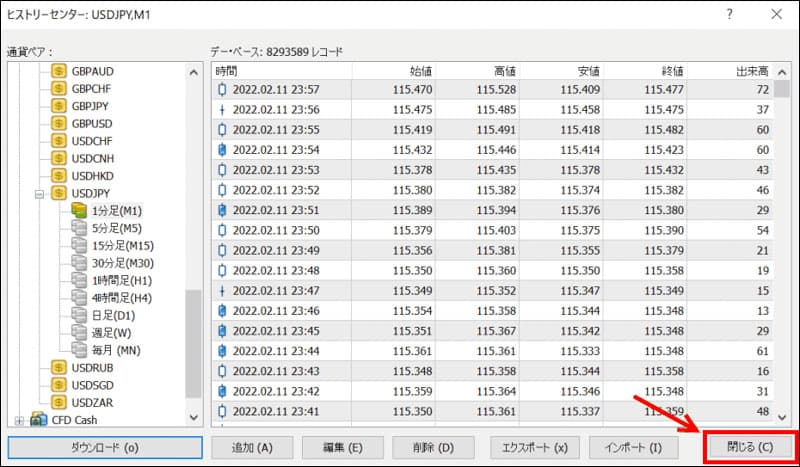Click candle icon for 2022.02.11 23:57 row
800x467 pixels.
pyautogui.click(x=222, y=90)
